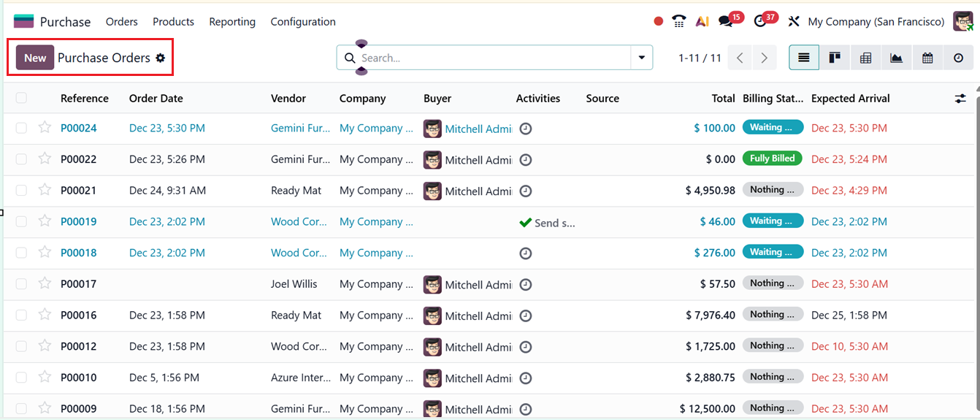This screenshot has height=420, width=980.
Task: Open conversations icon with 15 badge
Action: (725, 21)
